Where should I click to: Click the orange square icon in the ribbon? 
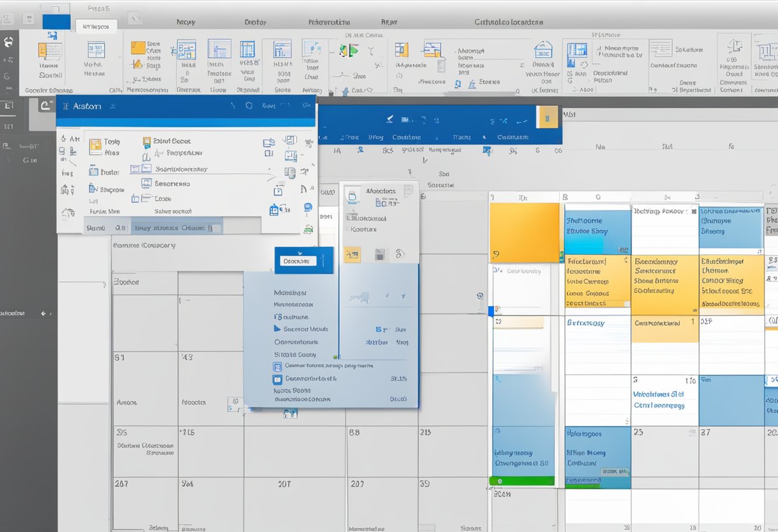[138, 48]
